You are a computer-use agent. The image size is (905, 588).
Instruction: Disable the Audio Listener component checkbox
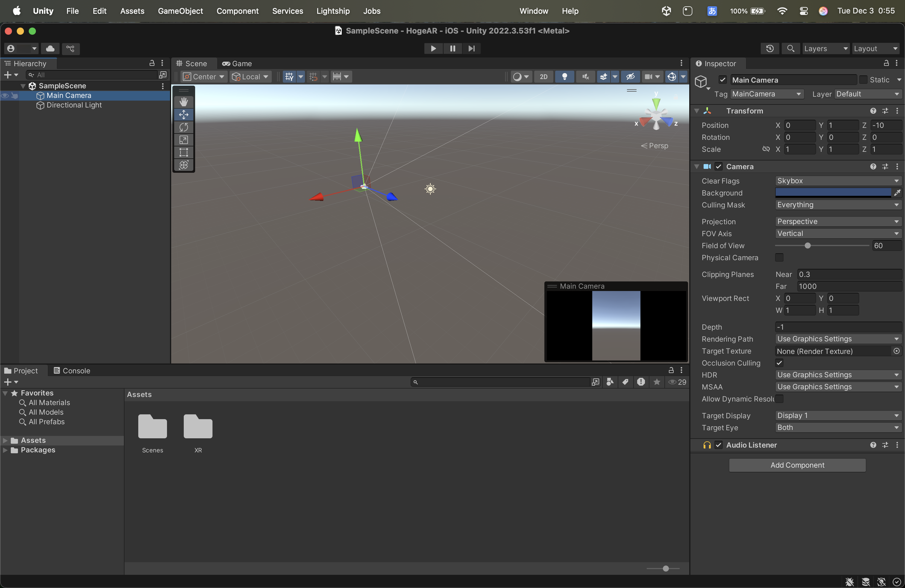718,445
